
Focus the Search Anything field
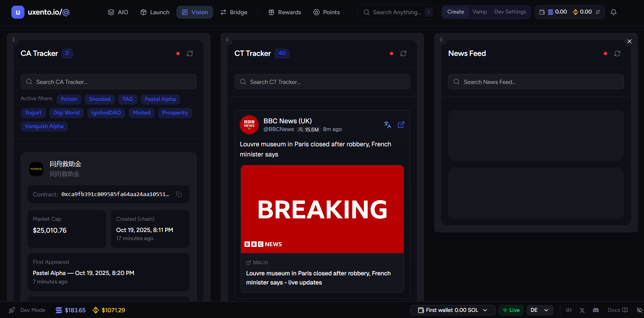398,12
